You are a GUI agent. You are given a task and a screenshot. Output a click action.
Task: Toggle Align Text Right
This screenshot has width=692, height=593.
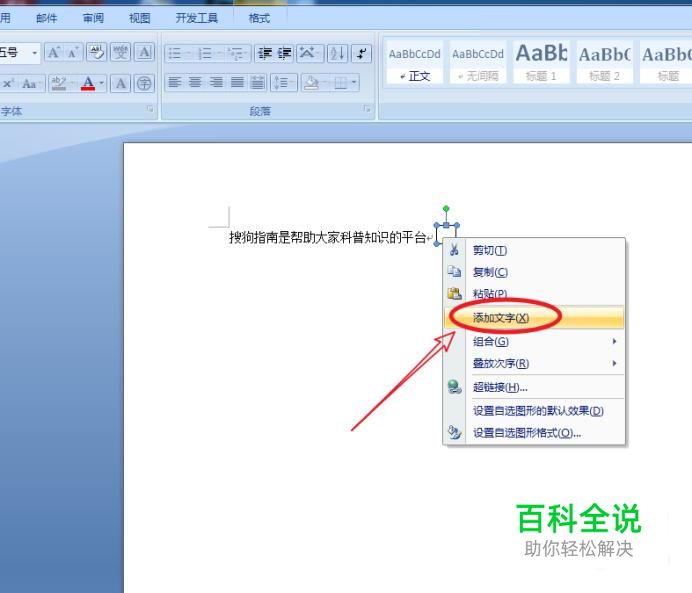click(216, 83)
